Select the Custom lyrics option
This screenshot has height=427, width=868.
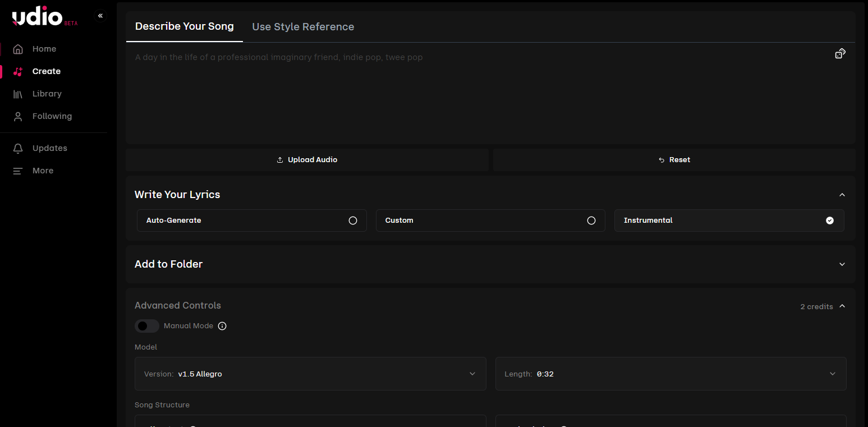(x=490, y=221)
